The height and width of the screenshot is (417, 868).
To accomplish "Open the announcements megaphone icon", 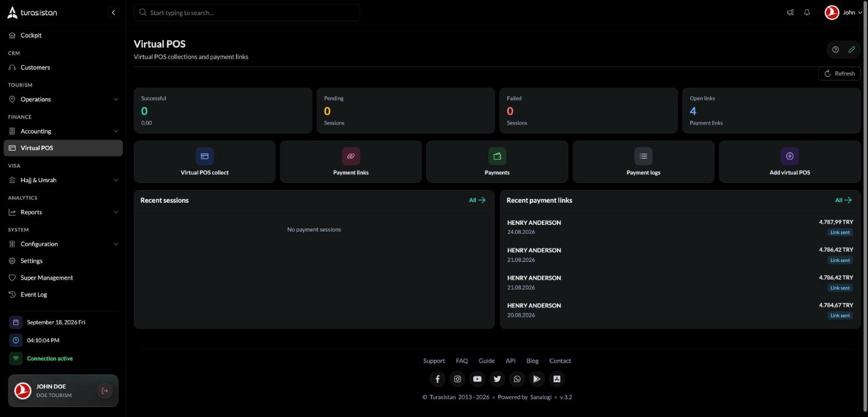I will (x=790, y=12).
